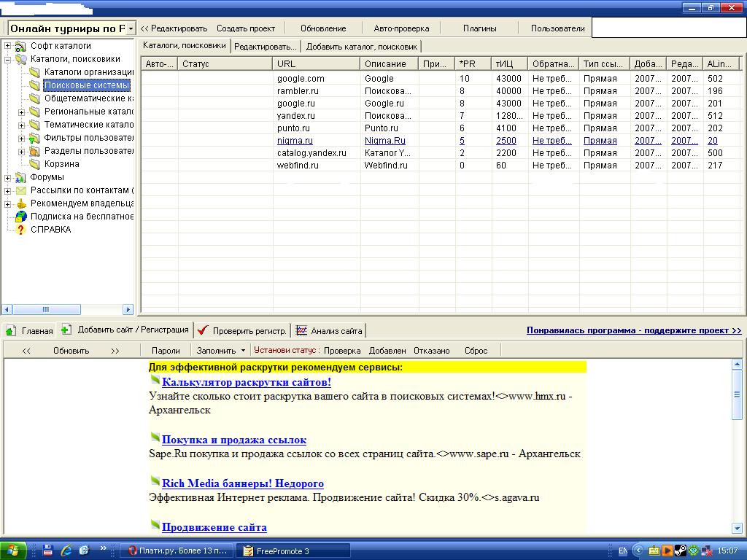Click the Анализ сайта chart icon
747x560 pixels.
coord(301,330)
